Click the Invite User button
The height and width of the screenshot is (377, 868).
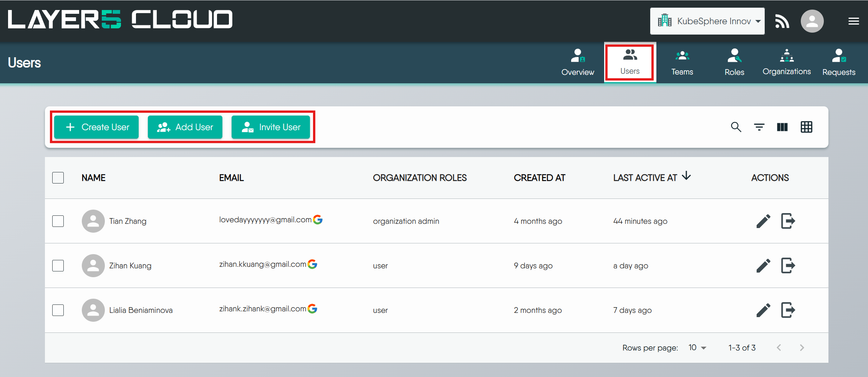click(x=271, y=127)
